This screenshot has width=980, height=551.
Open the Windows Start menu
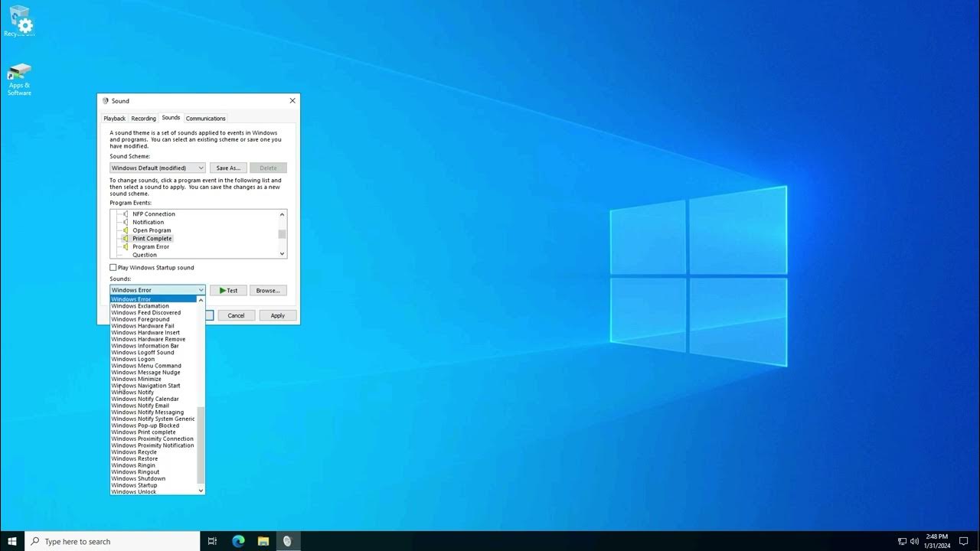click(11, 541)
